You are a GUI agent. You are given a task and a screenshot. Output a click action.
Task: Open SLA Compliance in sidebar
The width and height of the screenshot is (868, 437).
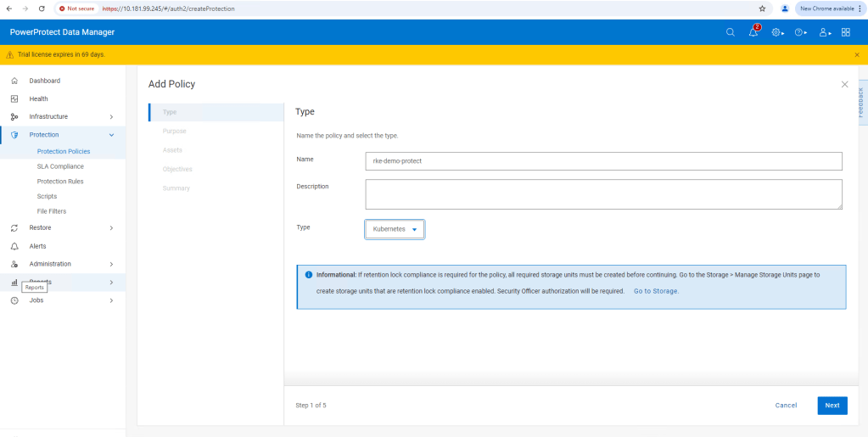[60, 166]
